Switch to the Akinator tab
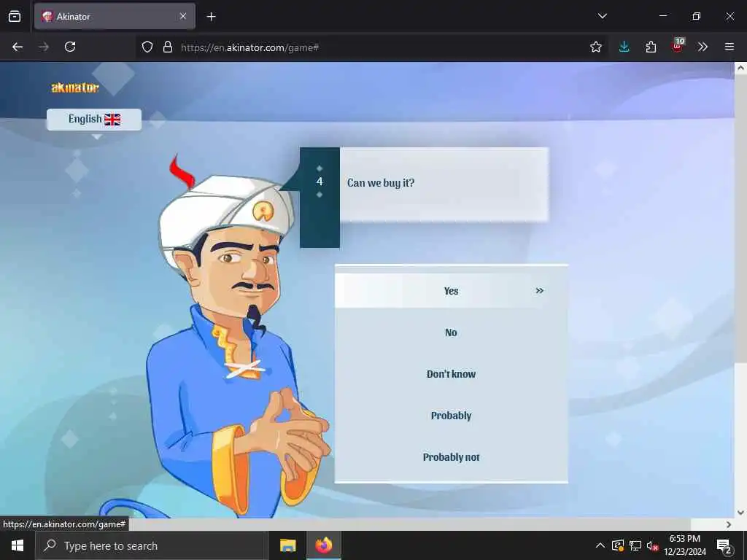The width and height of the screenshot is (747, 560). 115,16
